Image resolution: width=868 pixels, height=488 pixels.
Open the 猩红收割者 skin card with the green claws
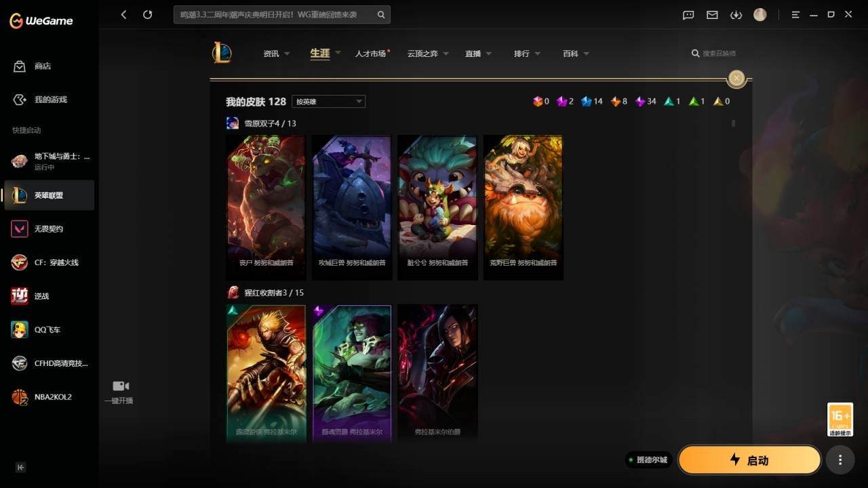[352, 373]
